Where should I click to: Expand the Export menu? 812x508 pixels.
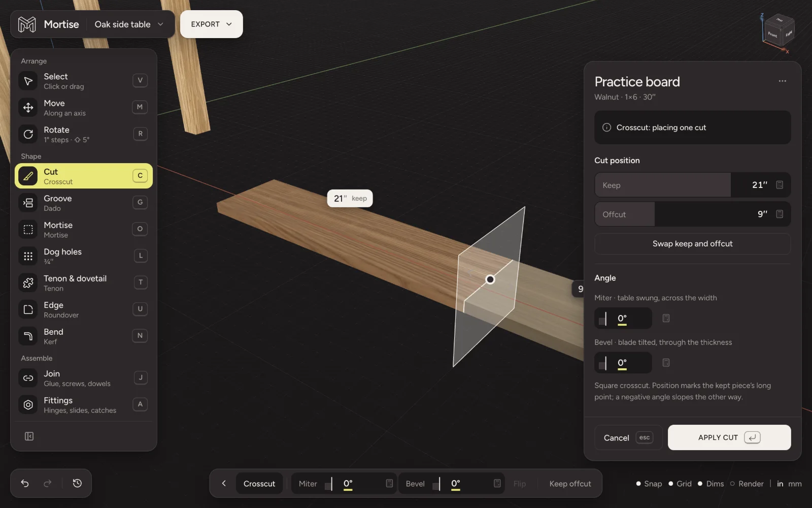click(x=212, y=24)
